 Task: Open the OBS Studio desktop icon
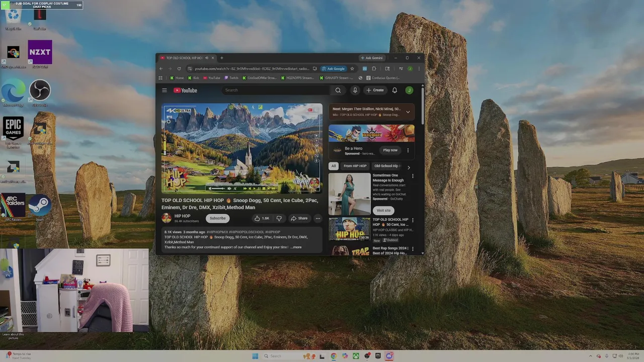click(40, 93)
